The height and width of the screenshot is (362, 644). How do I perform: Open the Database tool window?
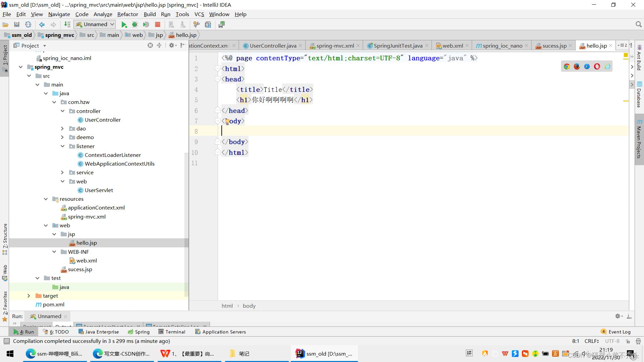[x=639, y=97]
